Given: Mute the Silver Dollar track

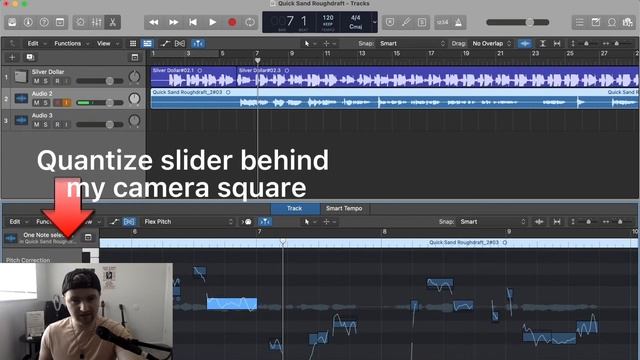Looking at the screenshot, I should click(36, 81).
